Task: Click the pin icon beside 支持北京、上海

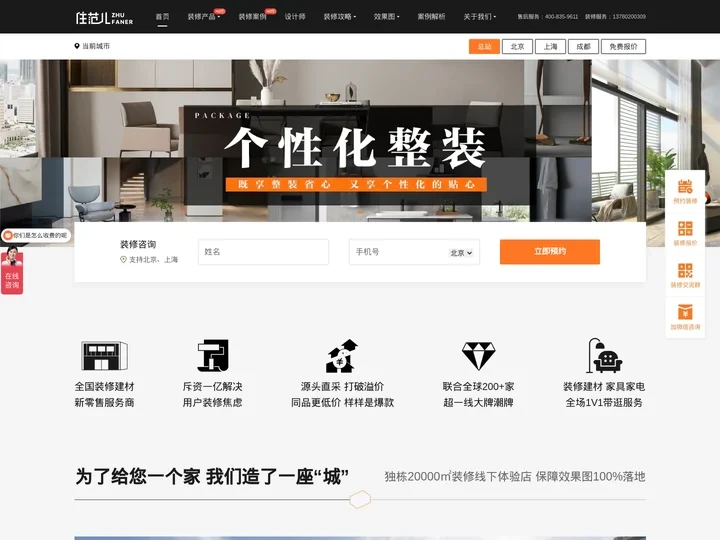Action: coord(123,259)
